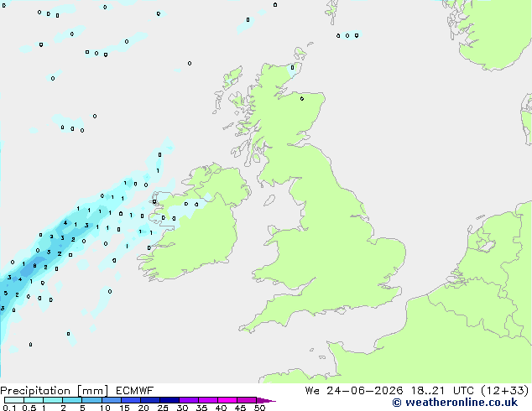Screen dimensions: 532x411
Task: Click the legend scale label '15'
Action: coord(124,408)
